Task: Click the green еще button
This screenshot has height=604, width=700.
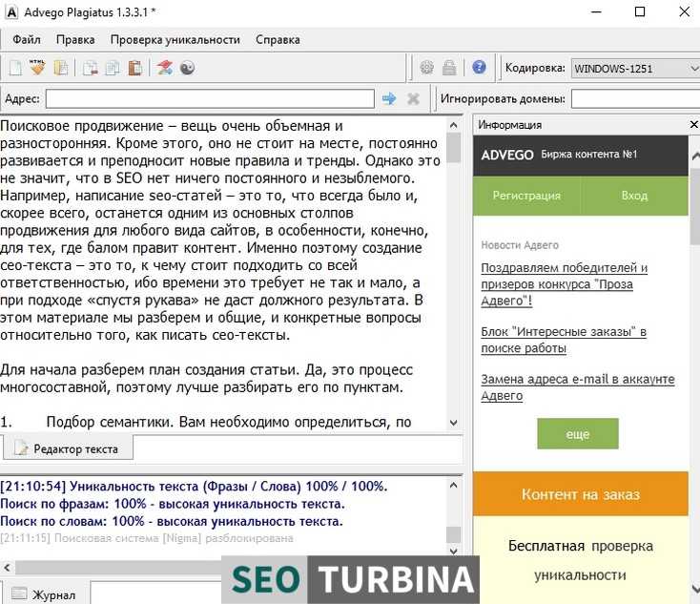Action: click(x=578, y=433)
